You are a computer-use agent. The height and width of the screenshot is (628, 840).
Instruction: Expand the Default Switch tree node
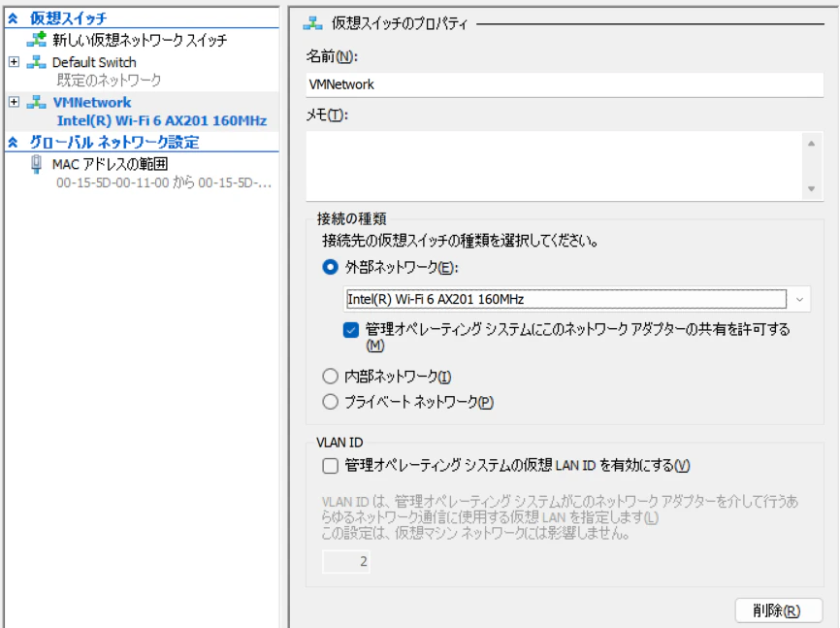[14, 62]
